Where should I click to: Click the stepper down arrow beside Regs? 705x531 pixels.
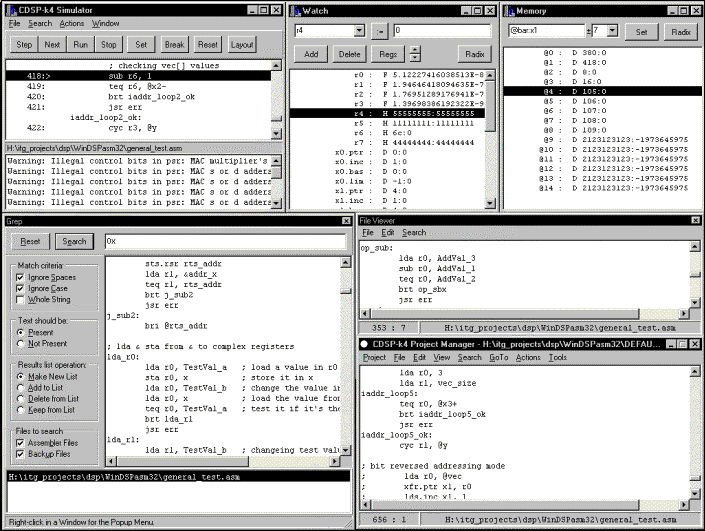pyautogui.click(x=415, y=58)
